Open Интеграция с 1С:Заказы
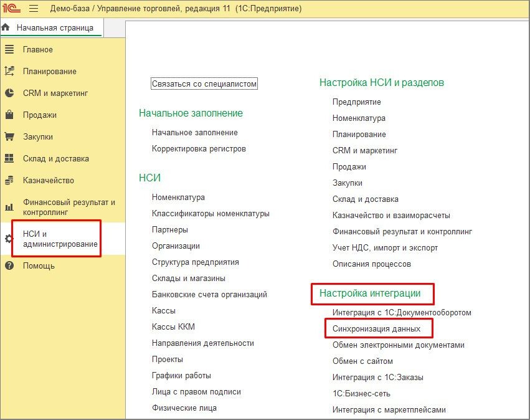530x420 pixels. coord(377,378)
